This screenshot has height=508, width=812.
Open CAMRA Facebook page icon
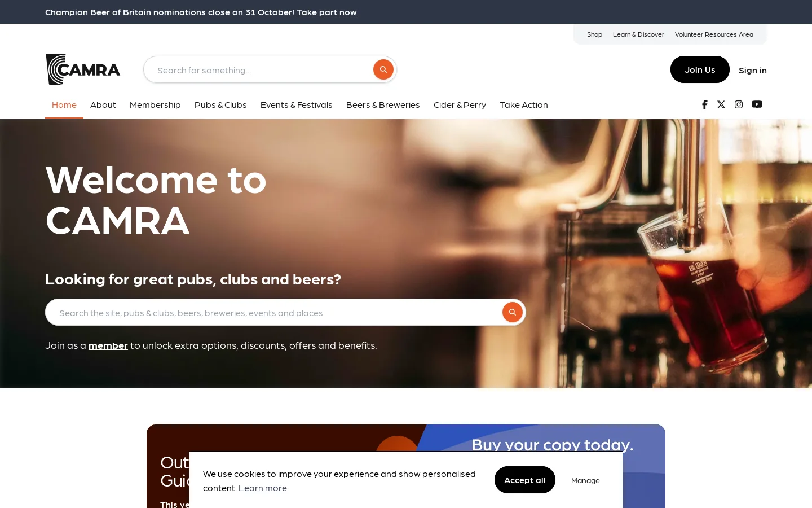[x=704, y=104]
